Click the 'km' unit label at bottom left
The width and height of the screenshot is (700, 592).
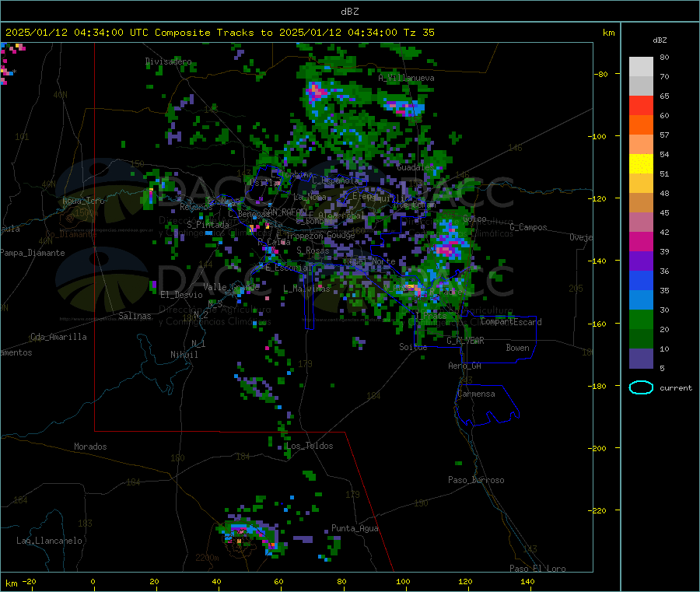(11, 583)
